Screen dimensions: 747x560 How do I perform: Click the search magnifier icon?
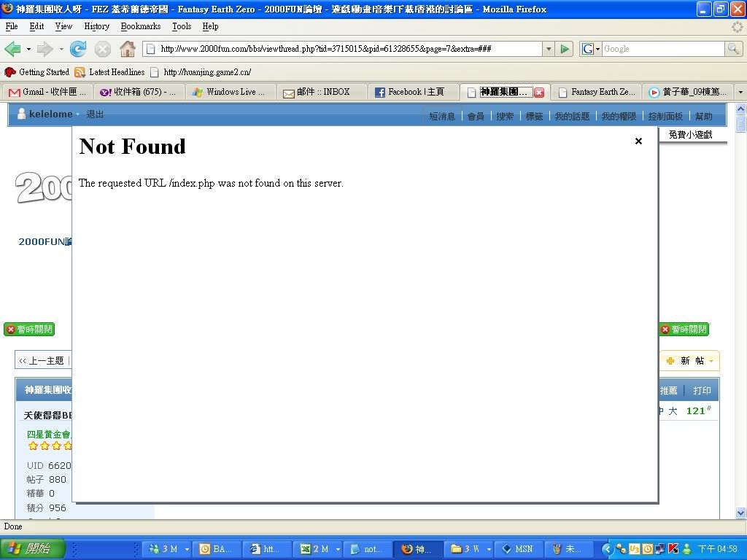pos(733,49)
